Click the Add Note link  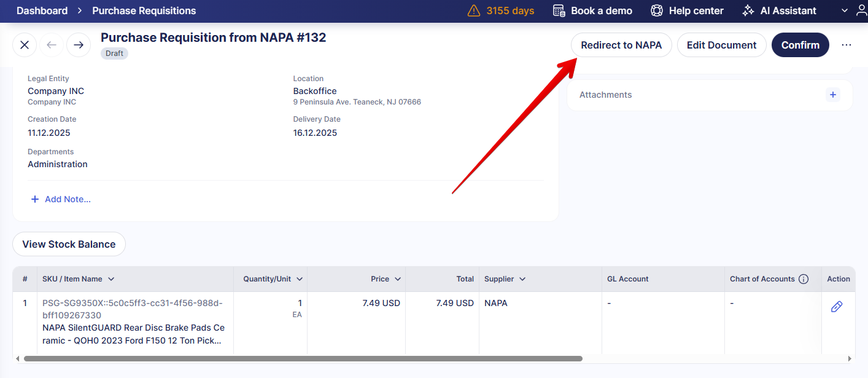pyautogui.click(x=61, y=199)
